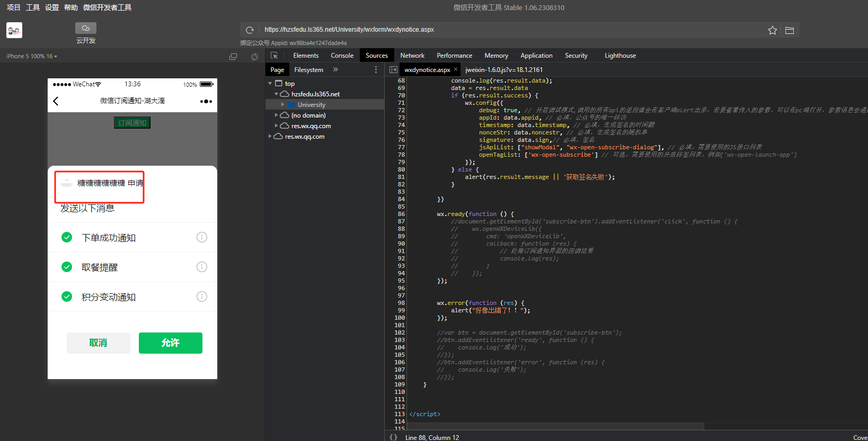Activate the inspect element picker
Viewport: 868px width, 441px height.
click(274, 56)
